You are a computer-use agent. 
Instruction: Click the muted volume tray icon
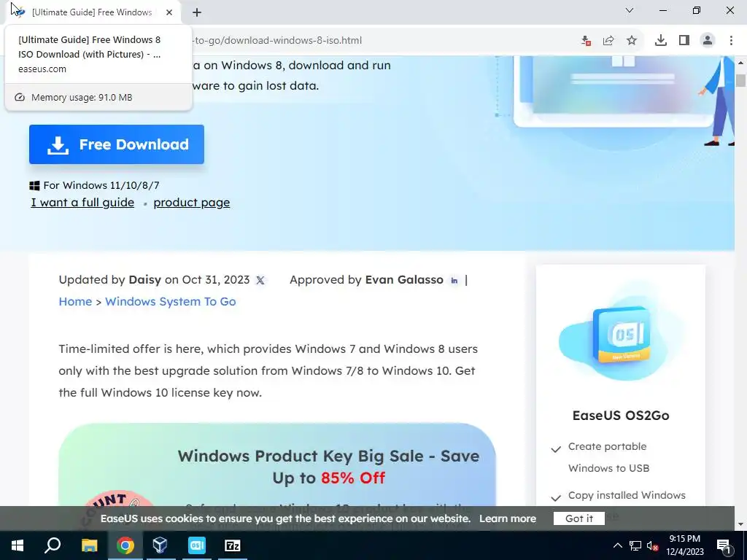pos(652,545)
